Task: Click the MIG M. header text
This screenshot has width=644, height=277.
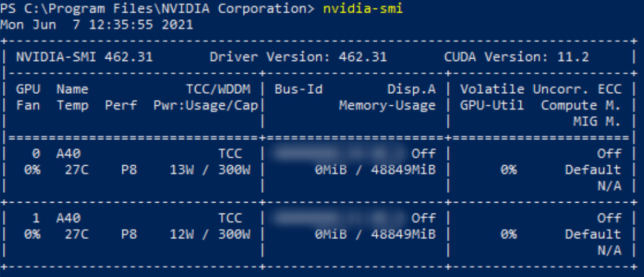Action: pos(597,122)
